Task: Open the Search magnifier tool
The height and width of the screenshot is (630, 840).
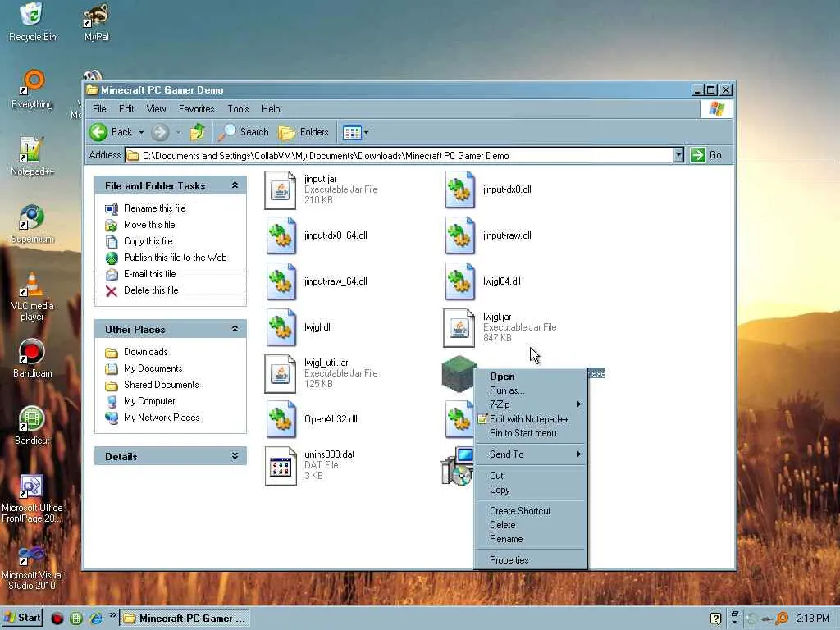Action: [x=244, y=132]
